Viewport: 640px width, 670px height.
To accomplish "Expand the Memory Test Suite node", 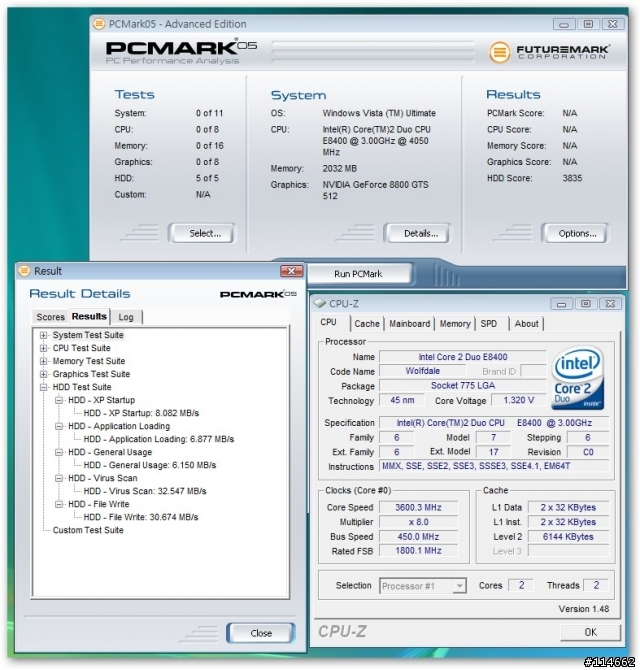I will click(43, 361).
